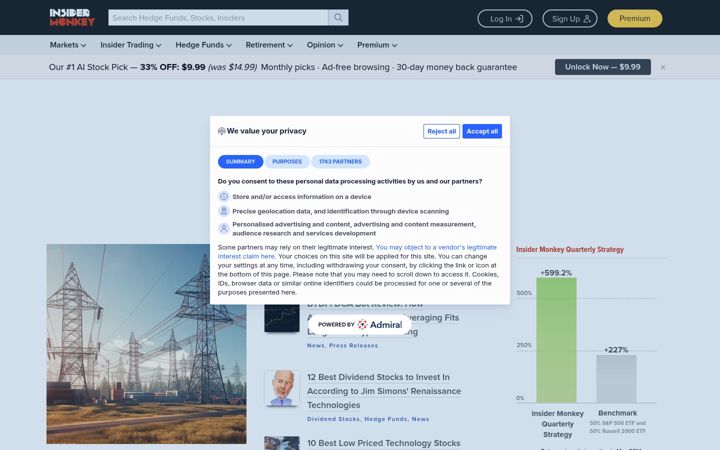Open 10 Best Low Priced Technology Stocks article
Image resolution: width=720 pixels, height=450 pixels.
(383, 443)
